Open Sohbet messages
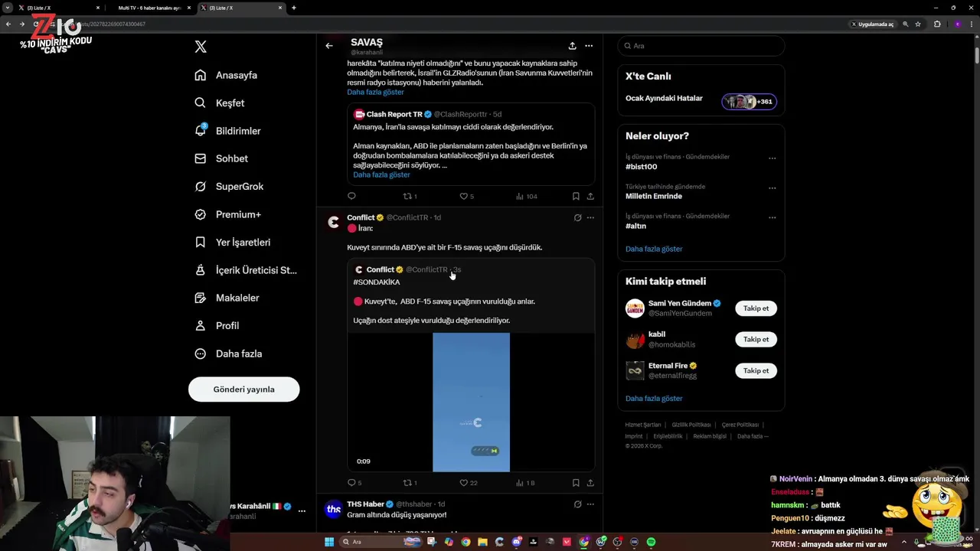The image size is (980, 551). coord(221,158)
